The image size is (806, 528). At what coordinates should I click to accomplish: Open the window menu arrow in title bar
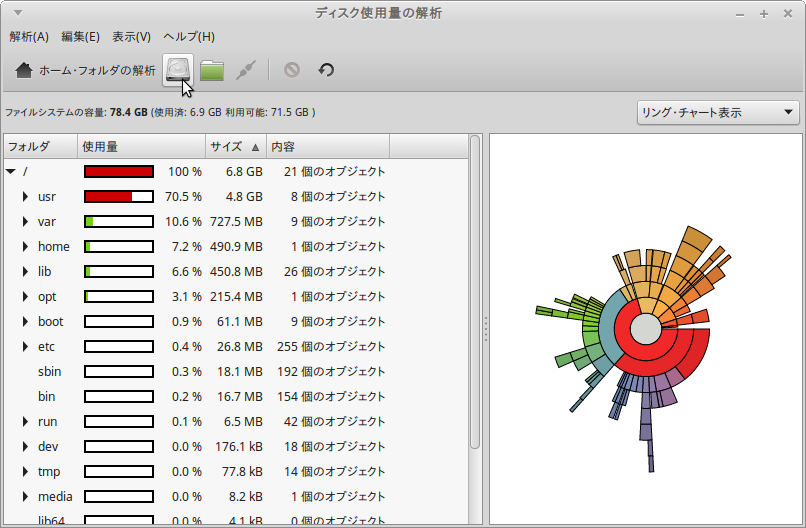[18, 13]
